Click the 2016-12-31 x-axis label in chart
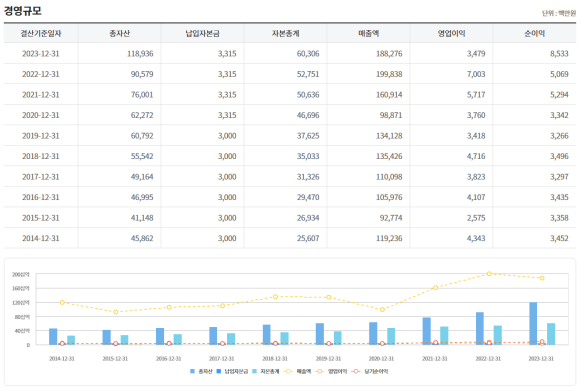 [169, 358]
